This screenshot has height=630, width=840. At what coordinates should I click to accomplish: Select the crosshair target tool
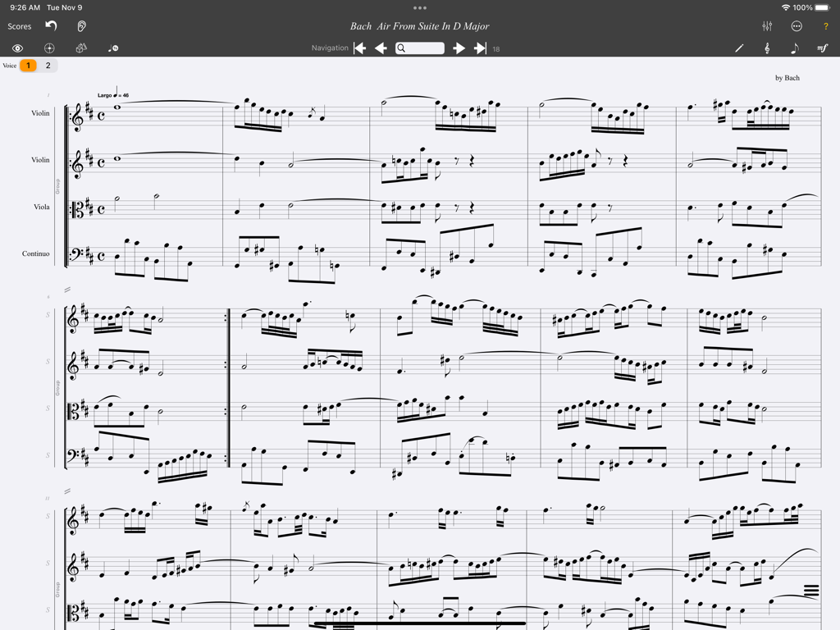[48, 48]
